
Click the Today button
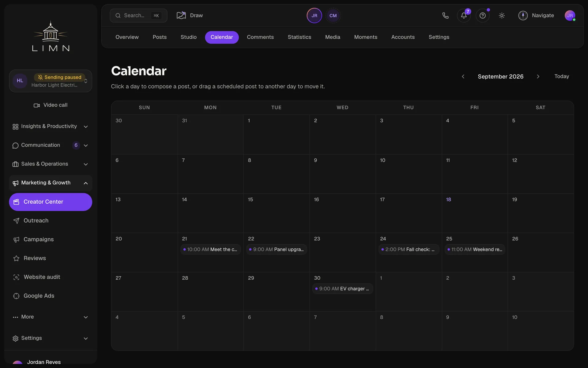coord(561,76)
